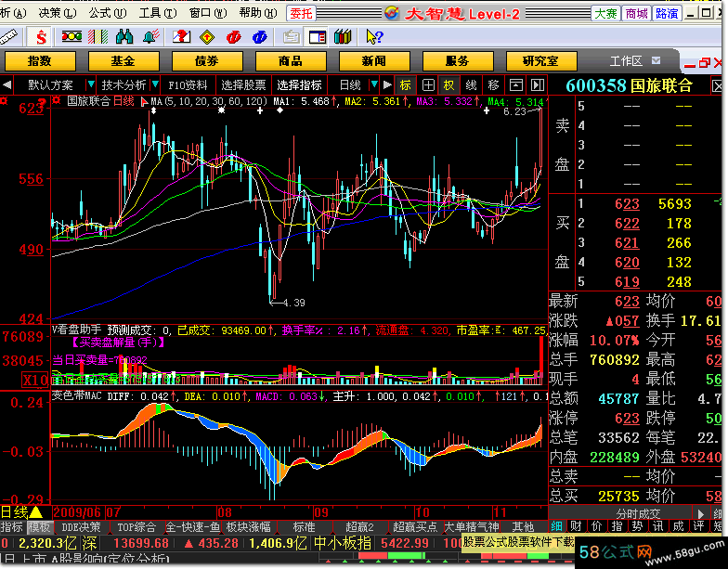Click the 债券 yellow button
The width and height of the screenshot is (728, 569).
tap(206, 61)
